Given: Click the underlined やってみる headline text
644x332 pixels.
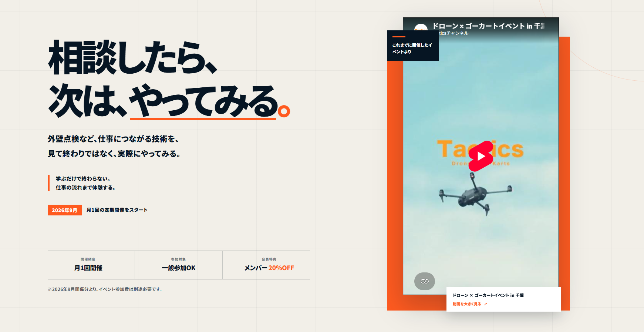Looking at the screenshot, I should [x=203, y=101].
